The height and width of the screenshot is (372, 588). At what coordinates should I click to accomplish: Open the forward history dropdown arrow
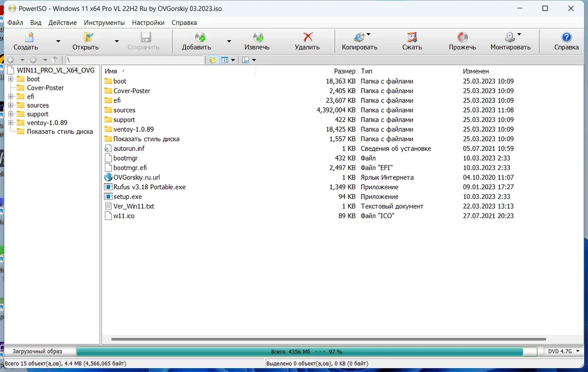click(x=45, y=60)
